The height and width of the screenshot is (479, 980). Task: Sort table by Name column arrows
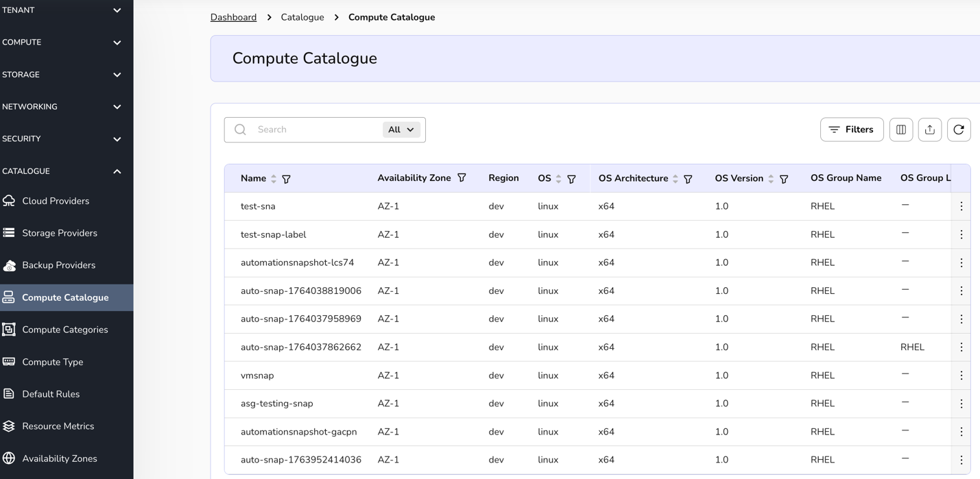point(274,179)
